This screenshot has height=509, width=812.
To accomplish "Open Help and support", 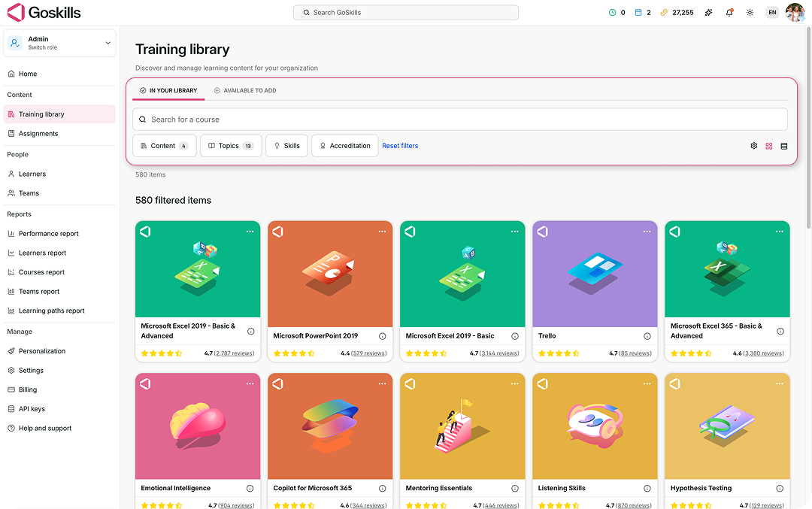I will pos(59,429).
